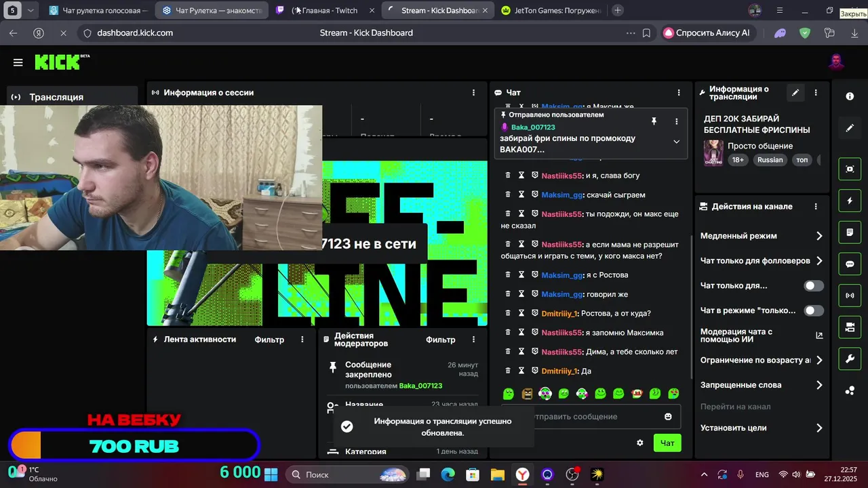Expand Запрещенные слова option
868x488 pixels.
[x=762, y=385]
